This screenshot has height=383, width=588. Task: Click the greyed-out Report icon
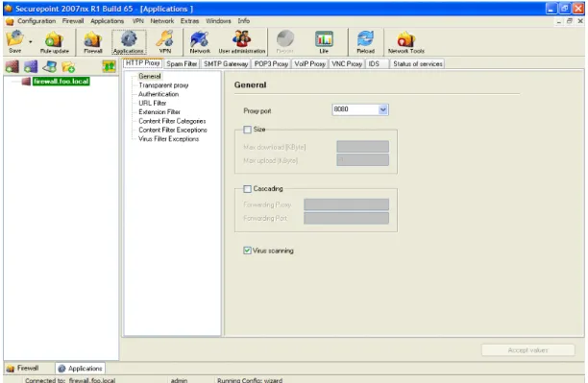[285, 42]
